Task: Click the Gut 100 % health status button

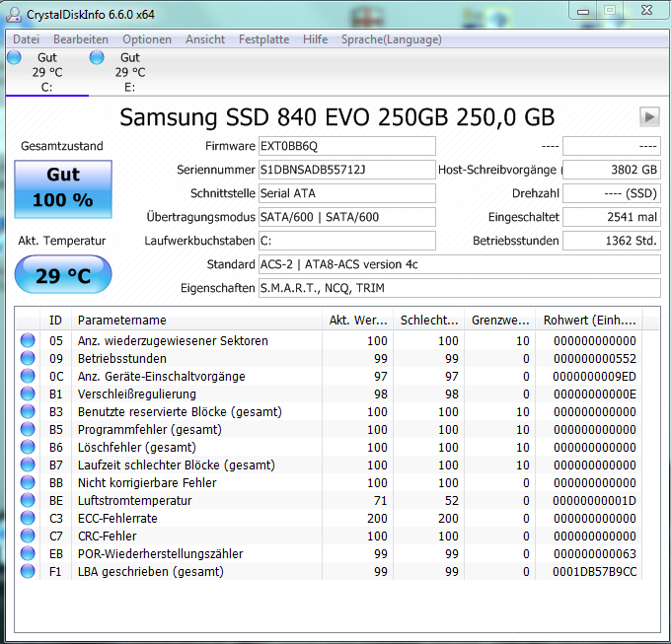Action: (63, 189)
